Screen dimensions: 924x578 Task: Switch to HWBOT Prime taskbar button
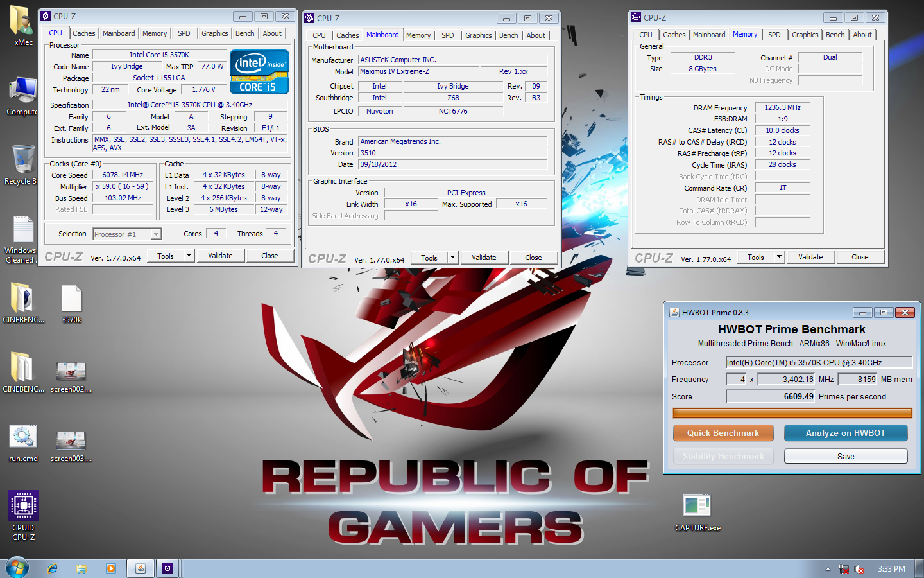click(x=140, y=568)
